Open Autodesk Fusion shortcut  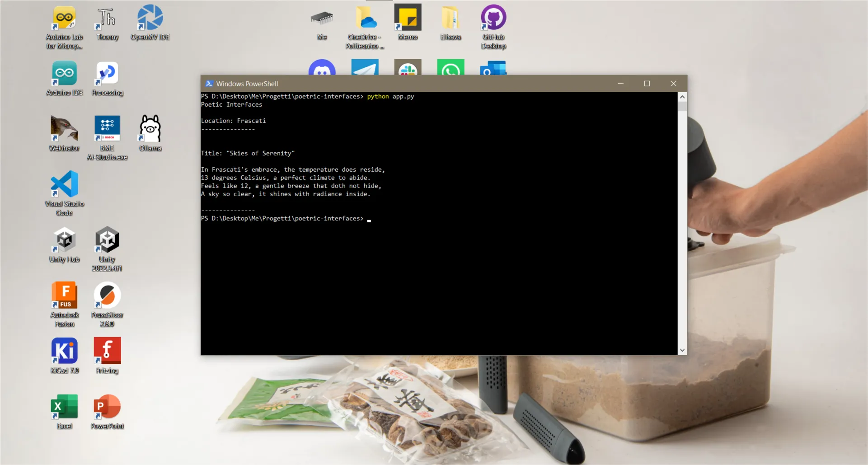64,296
